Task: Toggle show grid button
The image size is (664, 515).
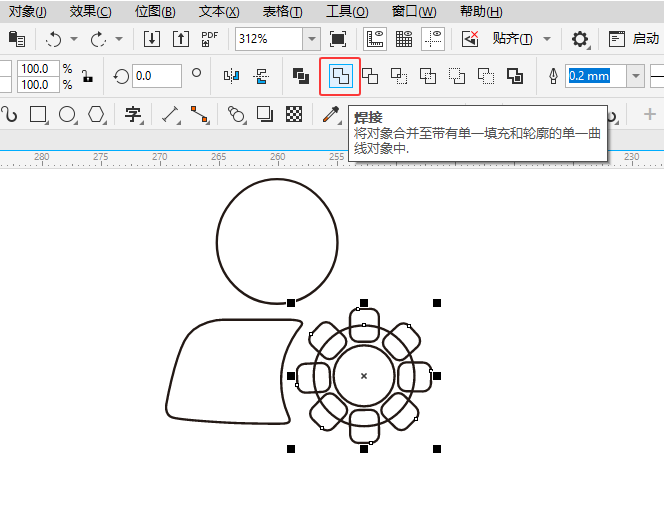Action: [404, 39]
